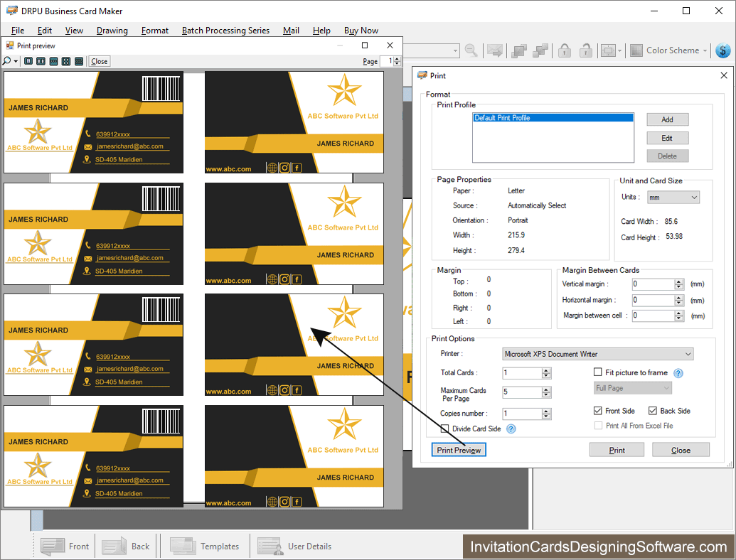The image size is (736, 560).
Task: Click the first card front preview thumbnail
Action: [93, 122]
